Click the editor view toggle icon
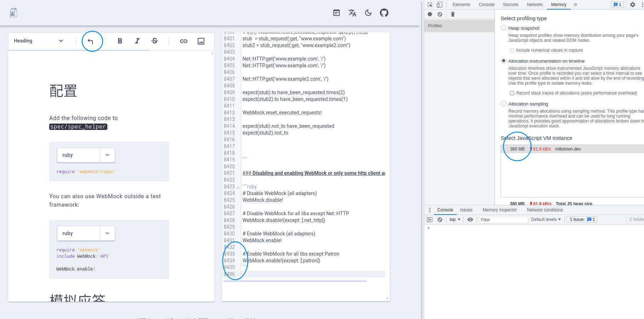This screenshot has width=644, height=319. pyautogui.click(x=336, y=13)
